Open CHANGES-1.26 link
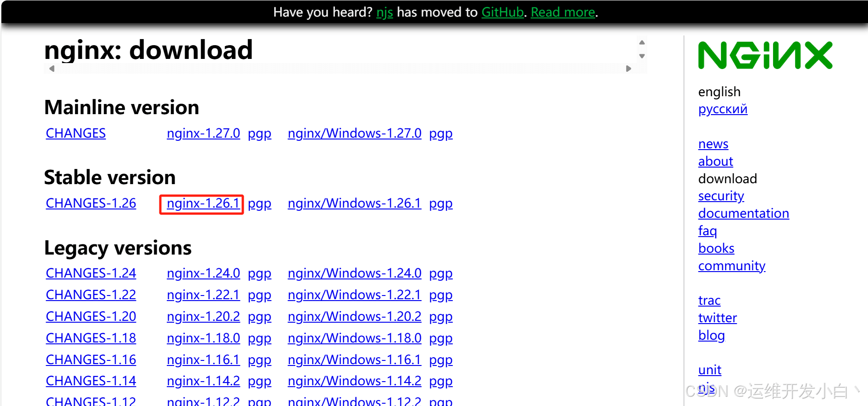868x406 pixels. [91, 203]
